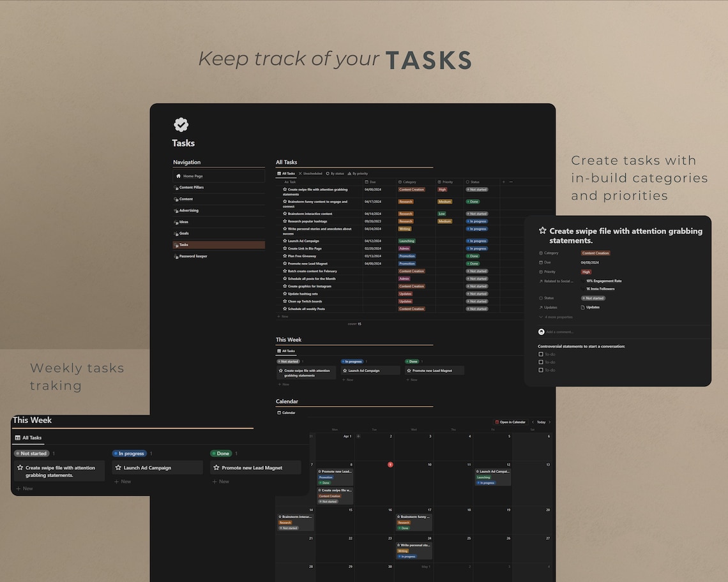Click the red High priority tag

(586, 272)
